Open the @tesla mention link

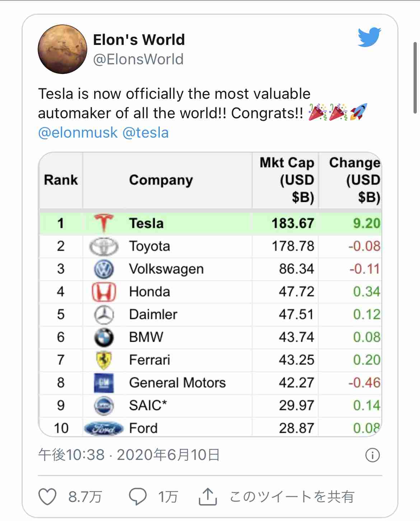point(145,133)
